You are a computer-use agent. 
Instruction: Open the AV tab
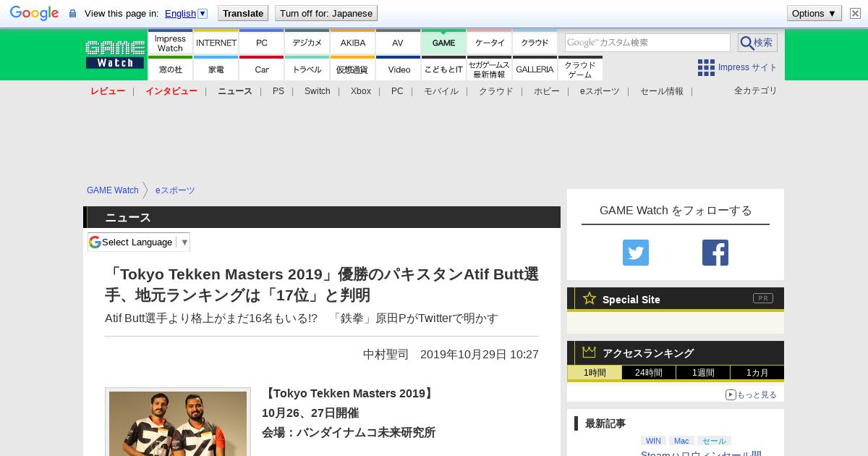point(398,43)
